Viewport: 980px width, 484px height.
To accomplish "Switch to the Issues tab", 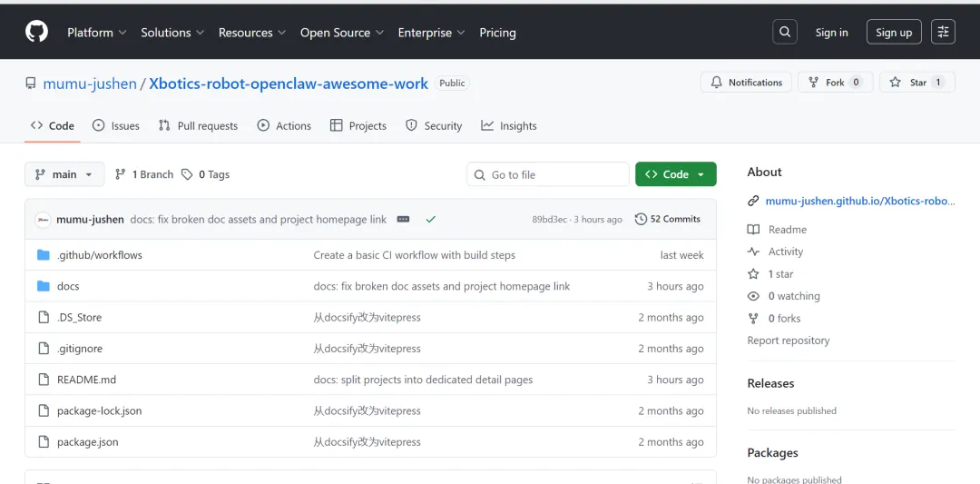I will 116,126.
